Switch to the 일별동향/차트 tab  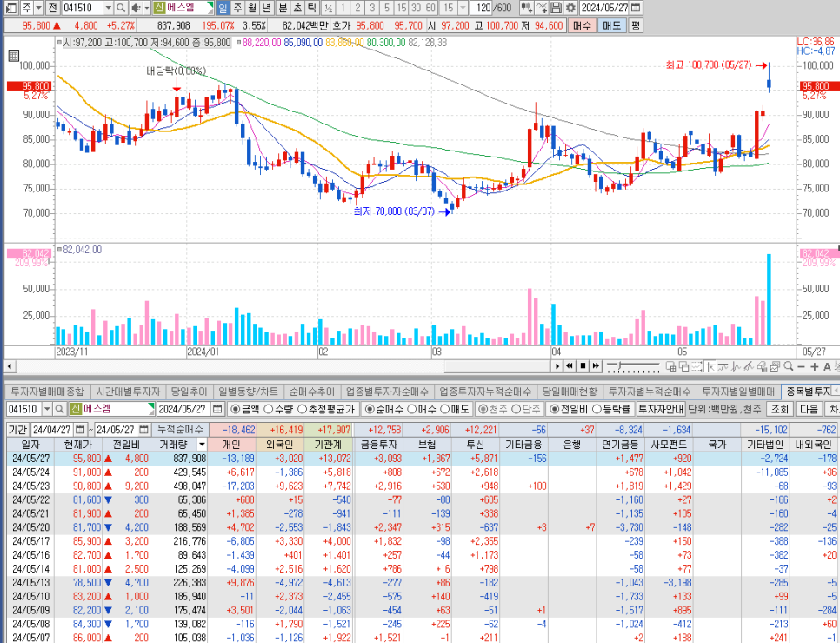(248, 392)
